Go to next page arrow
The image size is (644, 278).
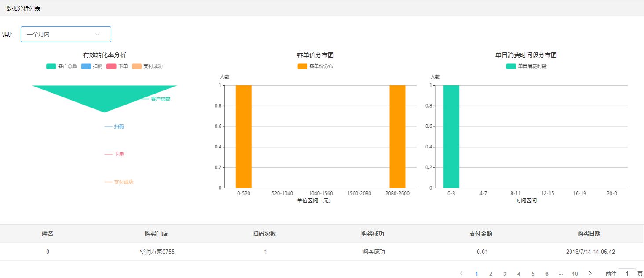590,274
